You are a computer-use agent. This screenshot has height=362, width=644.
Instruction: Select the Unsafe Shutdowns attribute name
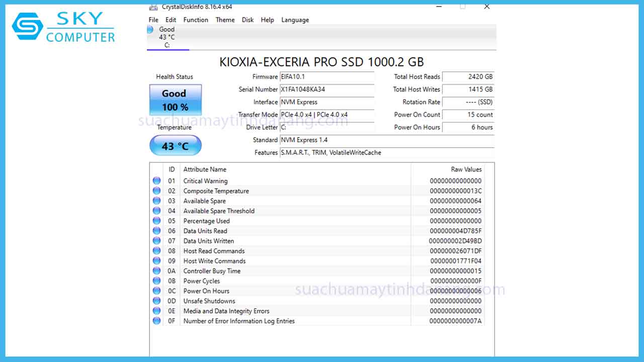pos(209,301)
